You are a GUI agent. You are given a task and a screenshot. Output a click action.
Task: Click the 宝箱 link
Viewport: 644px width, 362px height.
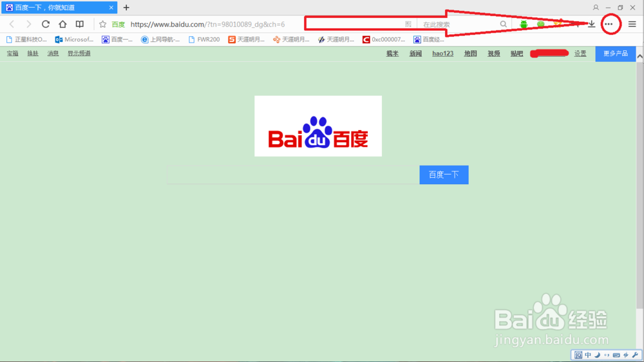point(12,53)
